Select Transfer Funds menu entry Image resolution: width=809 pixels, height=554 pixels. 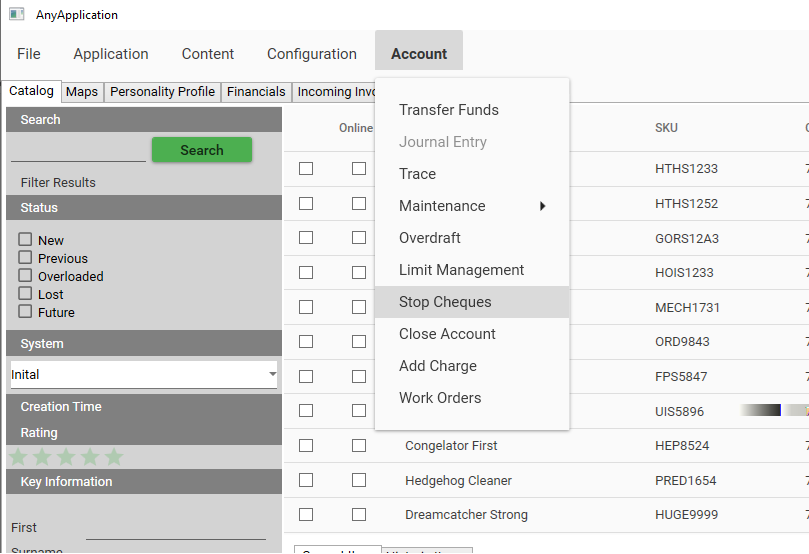click(448, 110)
